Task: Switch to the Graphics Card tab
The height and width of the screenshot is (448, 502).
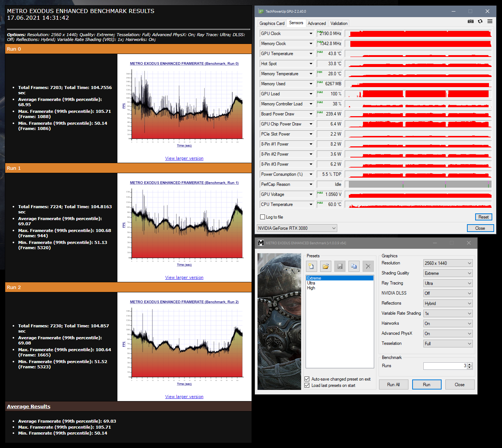Action: (x=272, y=23)
